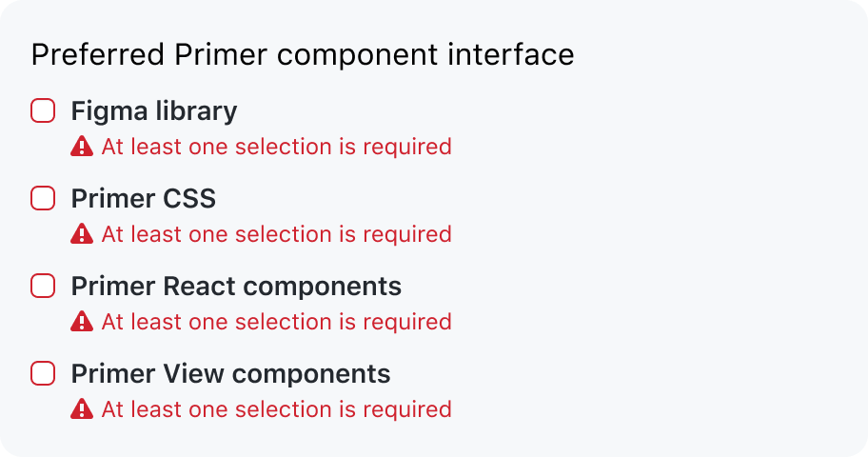Click the warning icon under Primer React components
The image size is (868, 457).
(x=82, y=321)
